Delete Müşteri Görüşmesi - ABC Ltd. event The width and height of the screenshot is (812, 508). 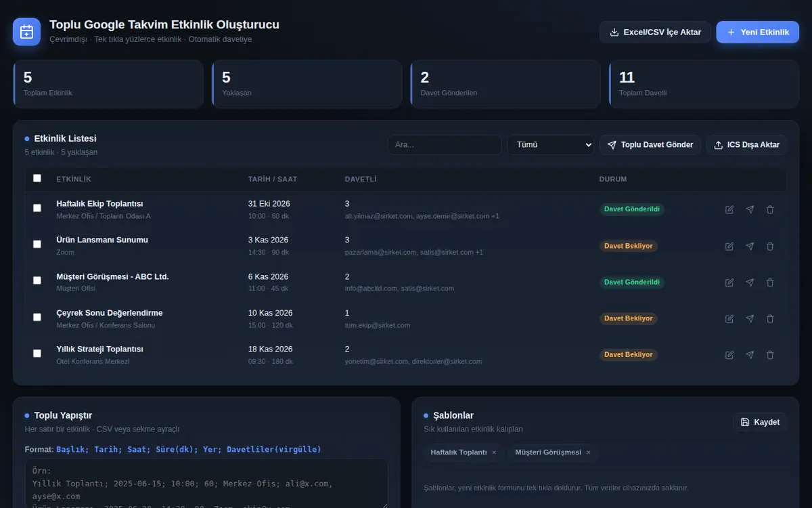click(x=770, y=282)
